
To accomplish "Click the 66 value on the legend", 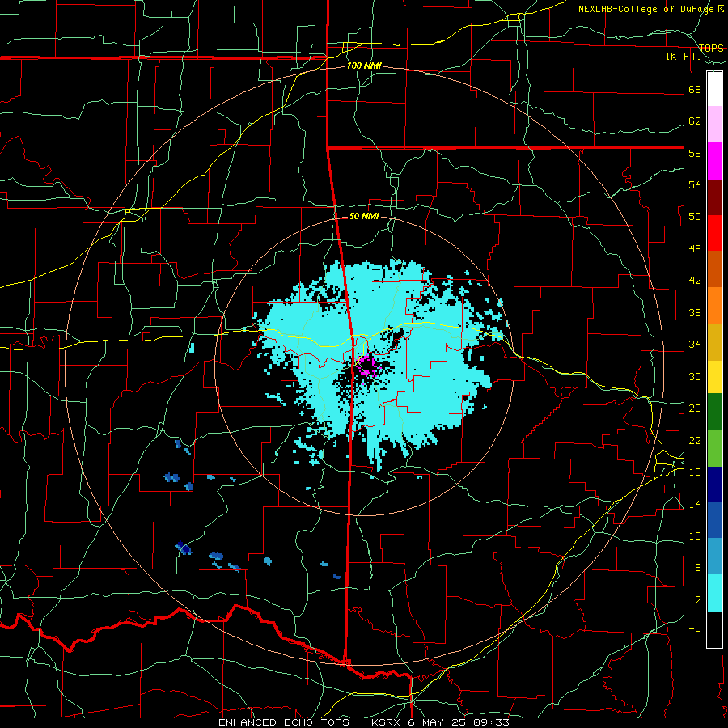I will click(695, 89).
